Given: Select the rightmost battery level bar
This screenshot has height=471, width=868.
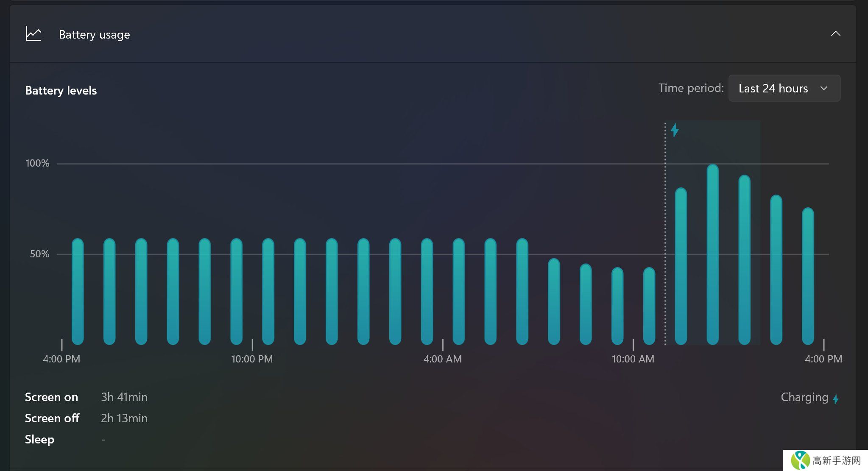Looking at the screenshot, I should pos(807,276).
